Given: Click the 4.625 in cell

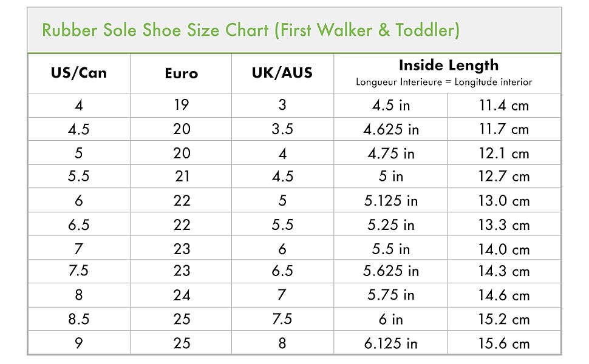Looking at the screenshot, I should pos(391,129).
